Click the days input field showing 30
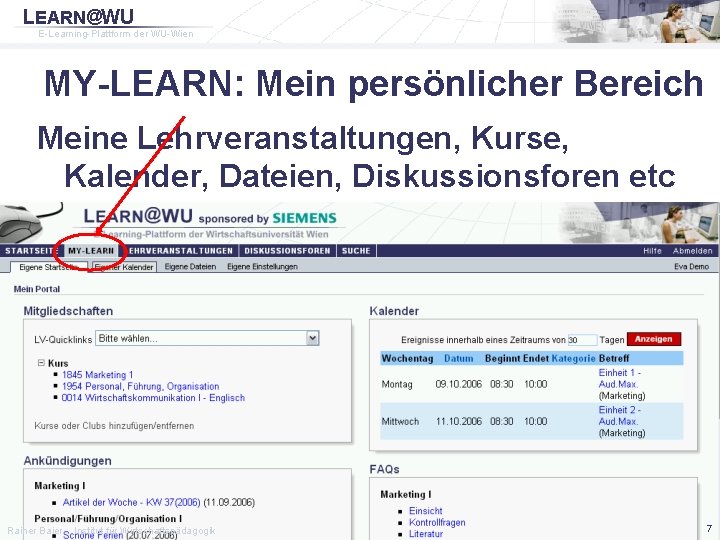 tap(582, 340)
